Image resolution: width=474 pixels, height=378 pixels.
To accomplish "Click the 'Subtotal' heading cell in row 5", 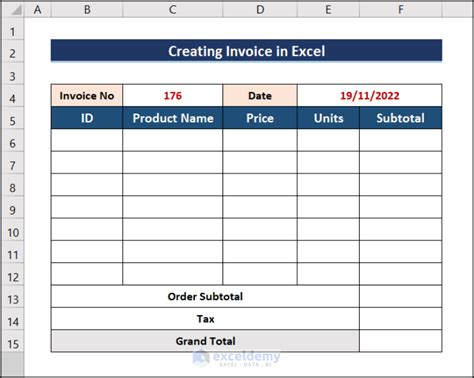I will (x=401, y=118).
